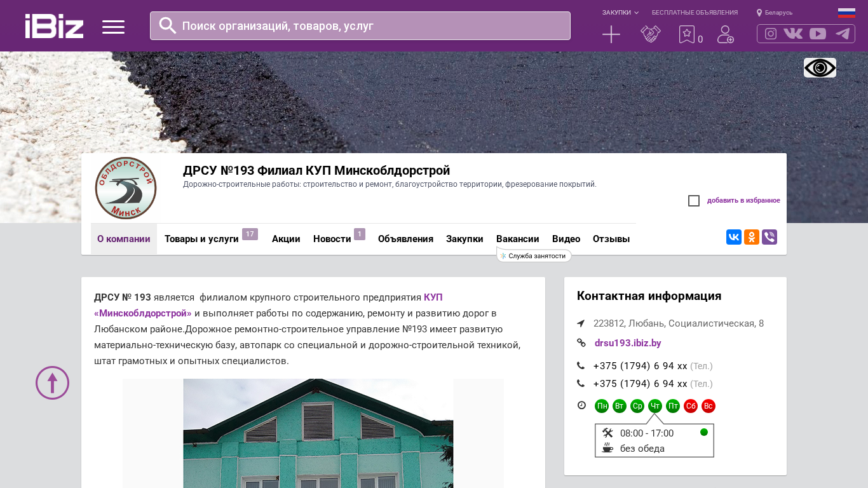
Task: Open the hamburger menu icon
Action: [113, 27]
